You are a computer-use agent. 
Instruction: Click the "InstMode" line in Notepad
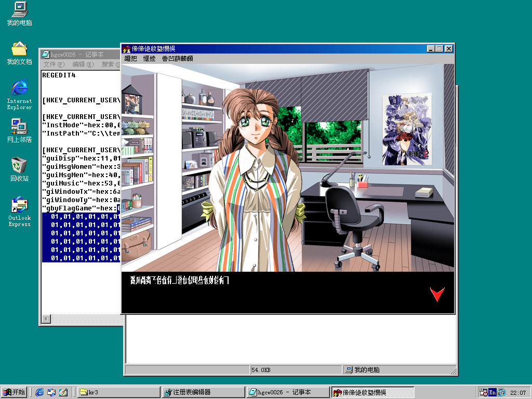coord(81,125)
